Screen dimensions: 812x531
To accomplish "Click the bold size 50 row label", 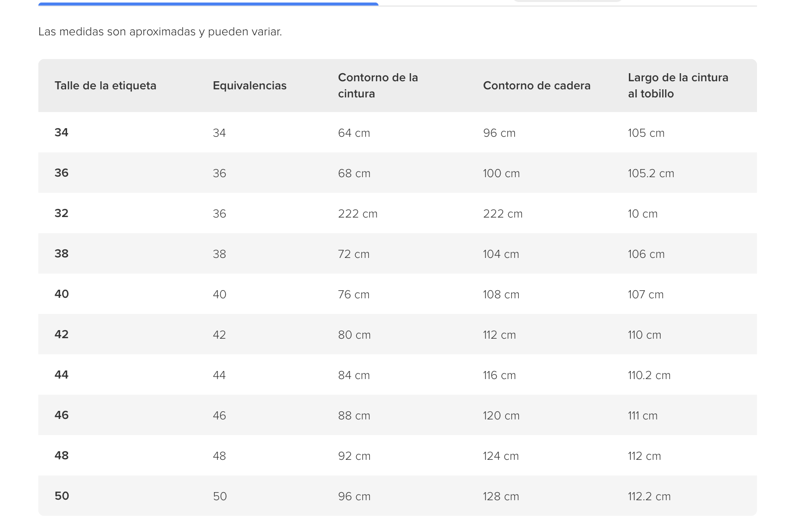I will click(62, 496).
